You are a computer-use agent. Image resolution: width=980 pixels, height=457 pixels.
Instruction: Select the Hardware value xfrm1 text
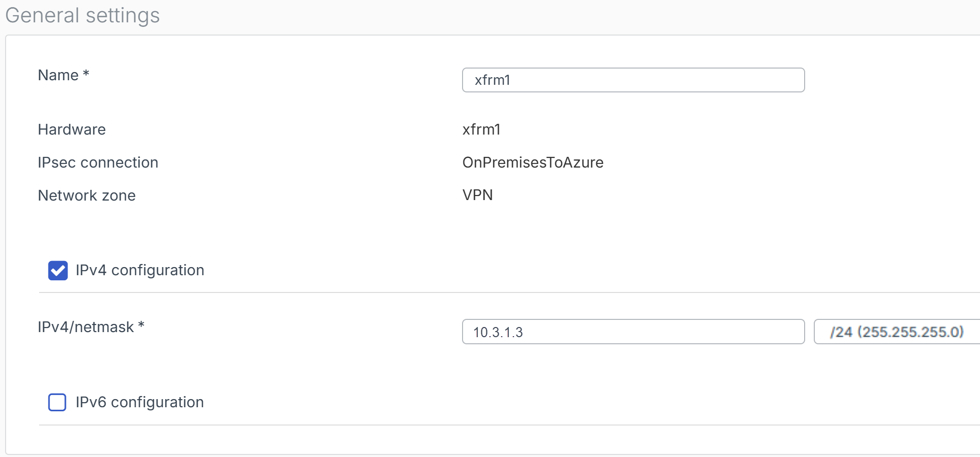(481, 129)
